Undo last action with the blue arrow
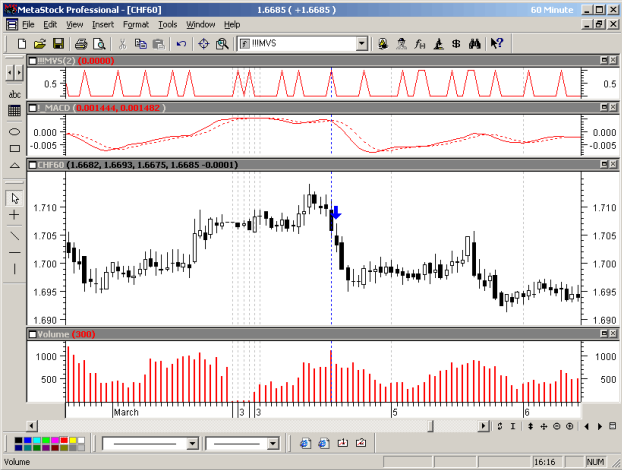Screen dimensions: 622x470 (181, 44)
